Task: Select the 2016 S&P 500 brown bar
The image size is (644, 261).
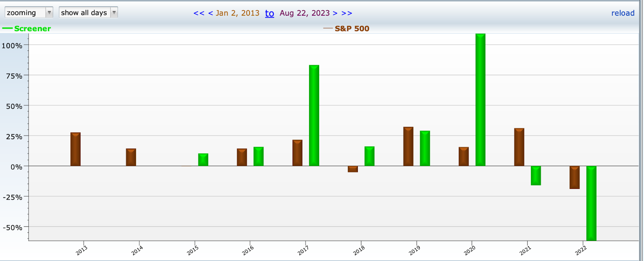Action: pos(242,157)
